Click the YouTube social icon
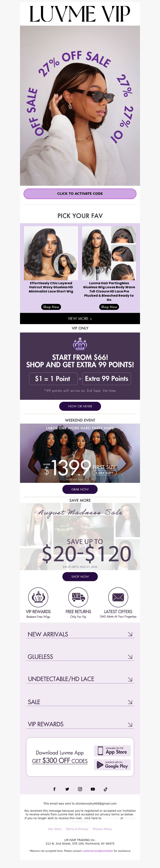The width and height of the screenshot is (160, 868). (93, 789)
